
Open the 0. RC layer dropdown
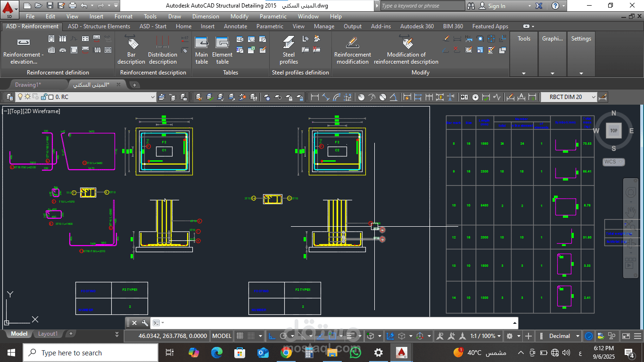pos(152,97)
